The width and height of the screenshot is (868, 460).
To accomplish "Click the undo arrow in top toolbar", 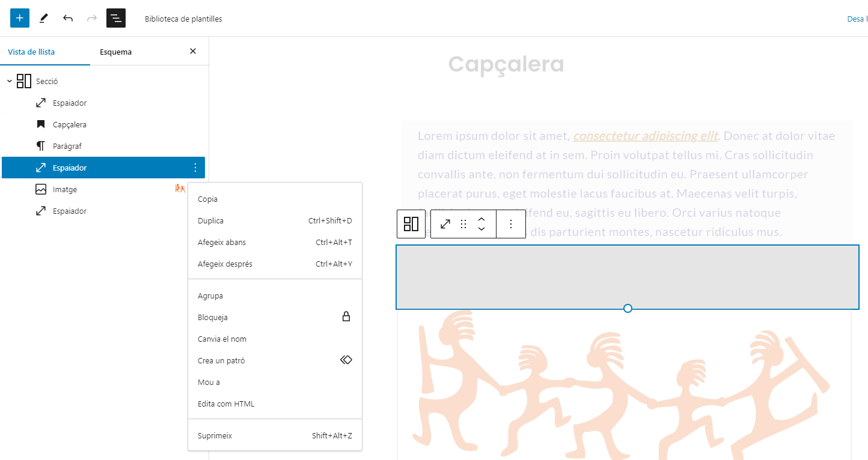I will pos(68,19).
